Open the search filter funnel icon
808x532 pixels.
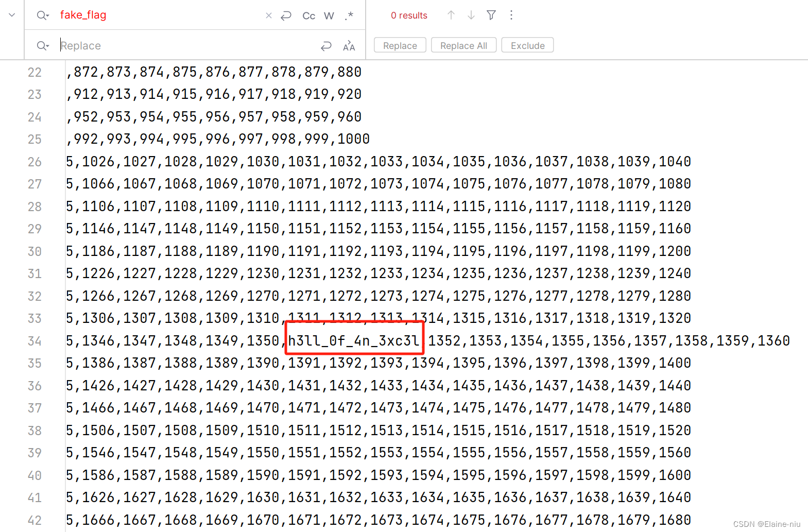491,15
